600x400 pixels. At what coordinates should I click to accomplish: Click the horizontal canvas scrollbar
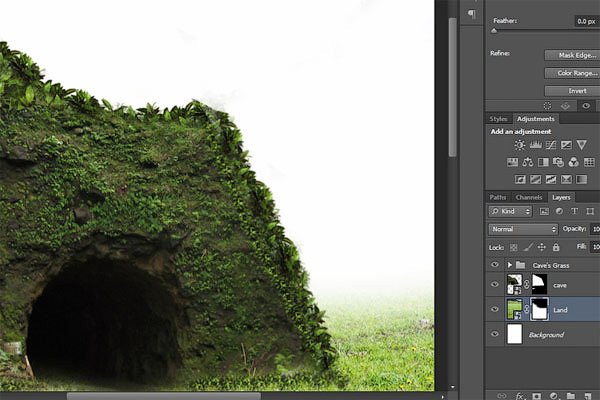point(164,396)
